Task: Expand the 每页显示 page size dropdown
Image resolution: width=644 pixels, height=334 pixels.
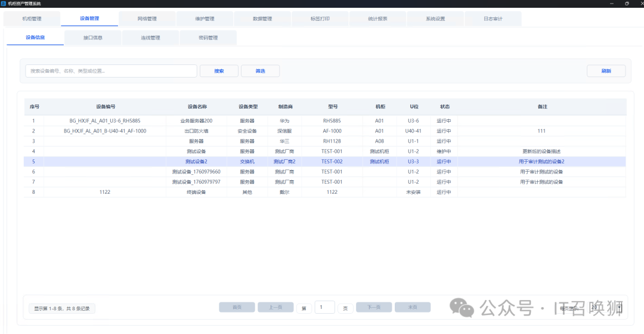Action: click(606, 308)
